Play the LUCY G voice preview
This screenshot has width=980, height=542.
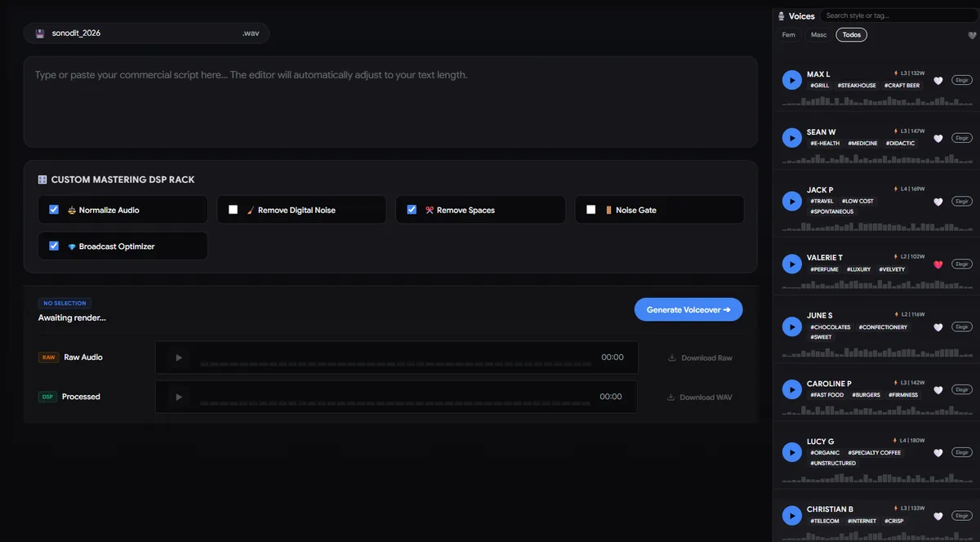click(791, 452)
